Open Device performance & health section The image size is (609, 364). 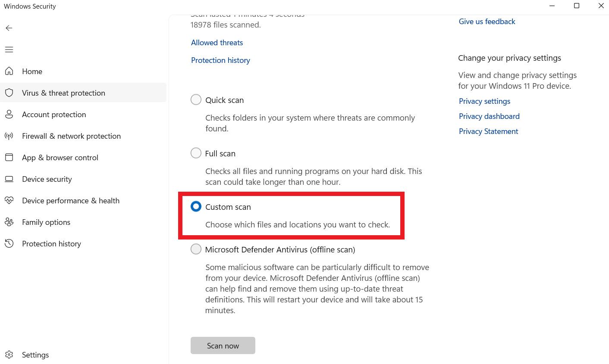tap(83, 200)
